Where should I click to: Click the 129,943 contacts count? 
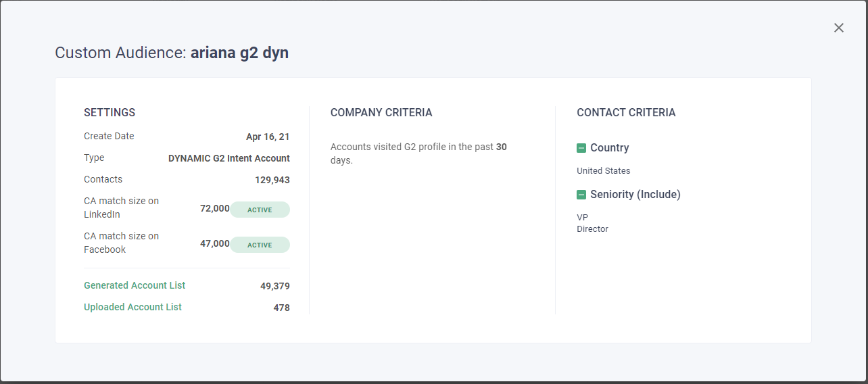[x=272, y=180]
